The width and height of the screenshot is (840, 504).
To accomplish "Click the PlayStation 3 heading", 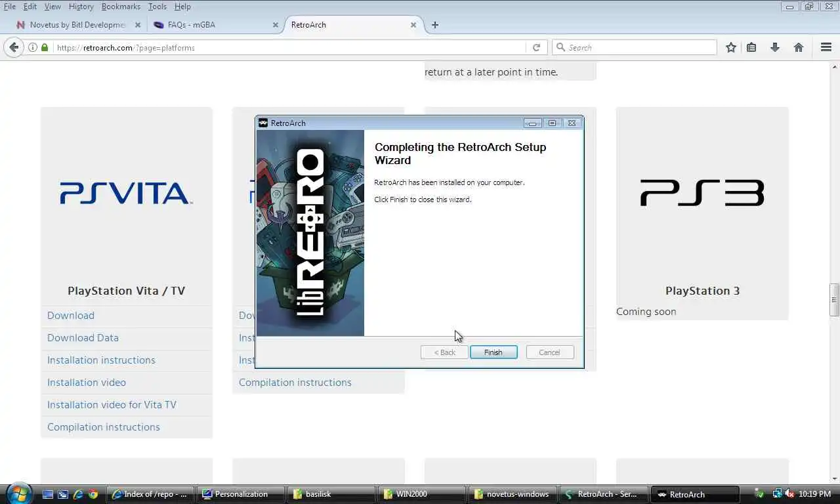I will [x=702, y=291].
